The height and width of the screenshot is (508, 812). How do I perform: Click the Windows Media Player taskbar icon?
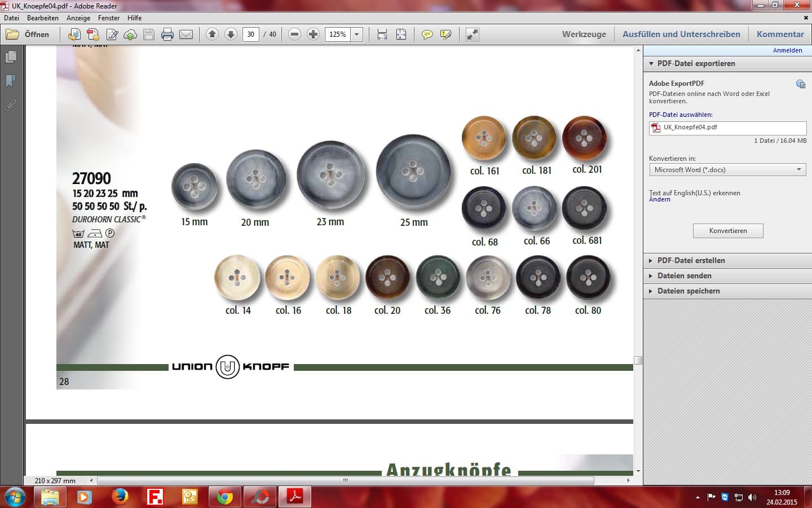pyautogui.click(x=85, y=497)
